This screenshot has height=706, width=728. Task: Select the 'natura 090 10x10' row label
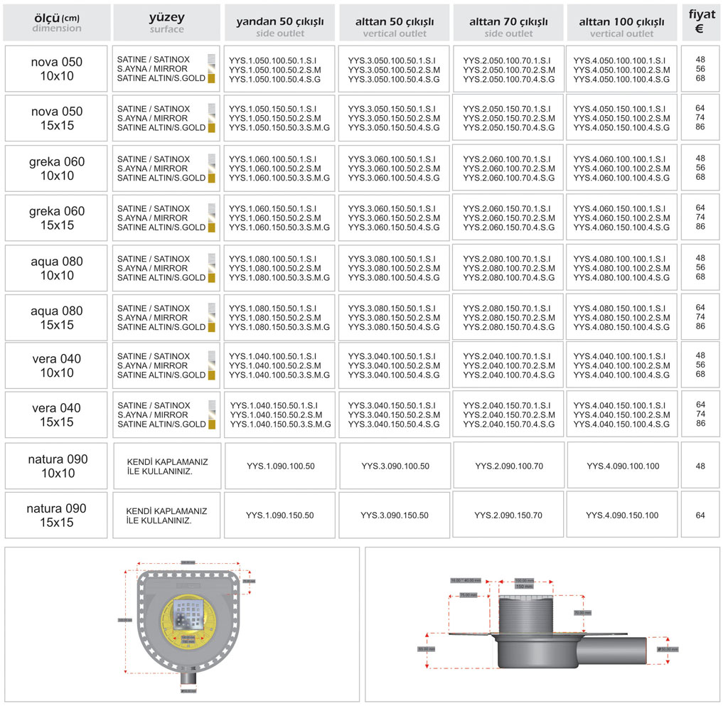pos(57,466)
